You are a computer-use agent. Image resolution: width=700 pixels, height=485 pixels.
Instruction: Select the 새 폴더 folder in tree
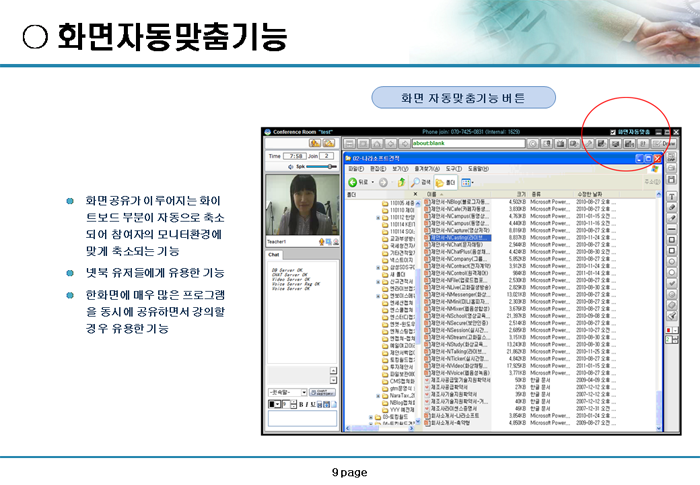(x=394, y=274)
